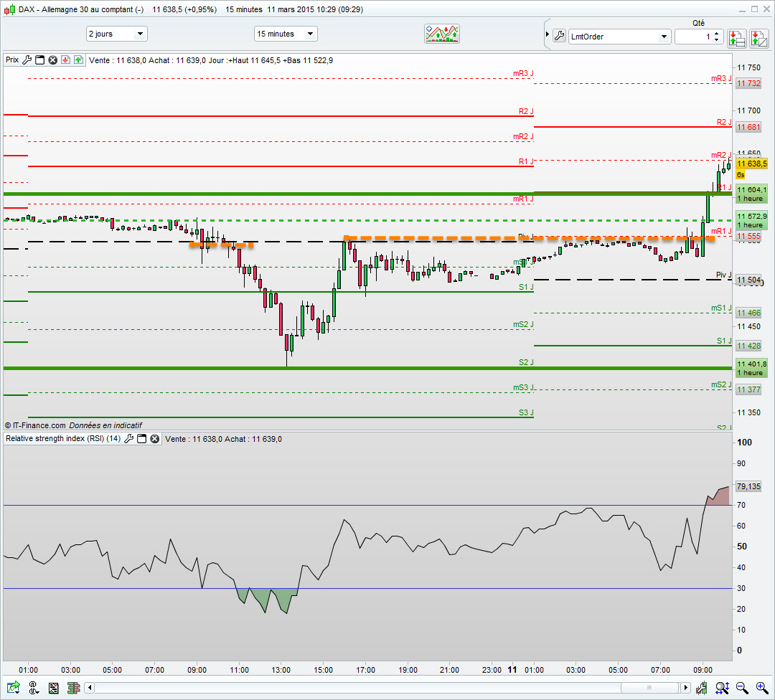
Task: Open the '15 minutes' timeframe dropdown
Action: [x=286, y=34]
